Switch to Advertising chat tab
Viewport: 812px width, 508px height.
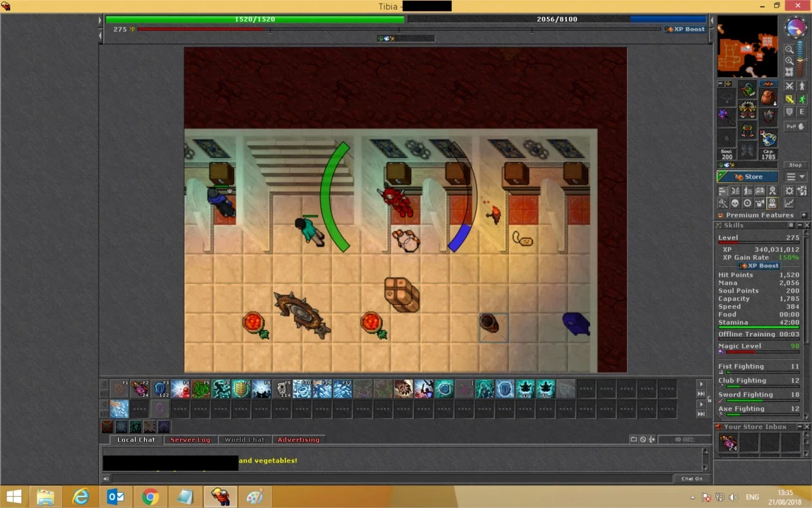[x=298, y=439]
